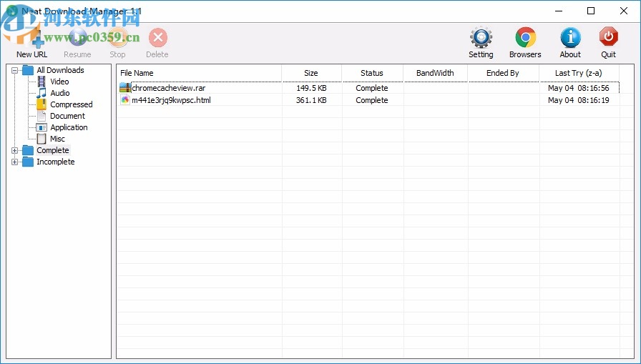This screenshot has width=641, height=364.
Task: Click Complete status of m441e3rjq9kwpsc.html
Action: tap(372, 100)
